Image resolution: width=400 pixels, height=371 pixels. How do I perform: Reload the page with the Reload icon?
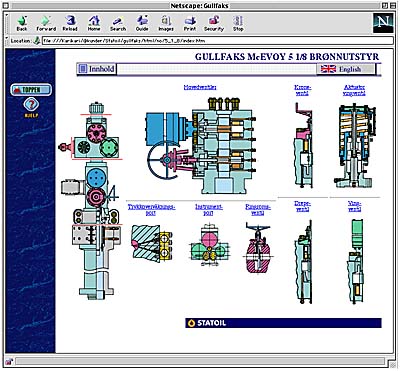[x=70, y=23]
